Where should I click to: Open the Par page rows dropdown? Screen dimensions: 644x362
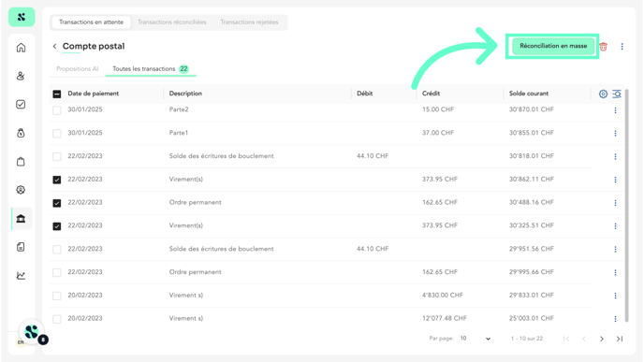click(476, 339)
